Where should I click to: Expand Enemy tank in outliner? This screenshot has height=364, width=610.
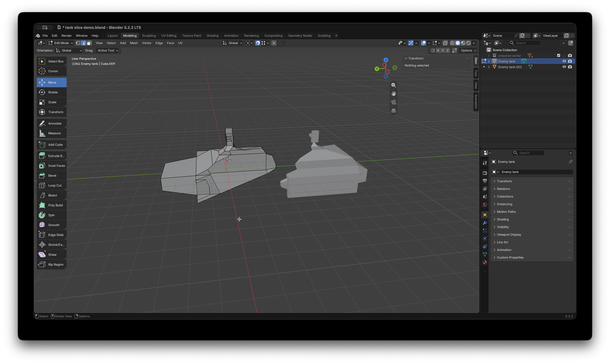(x=489, y=61)
